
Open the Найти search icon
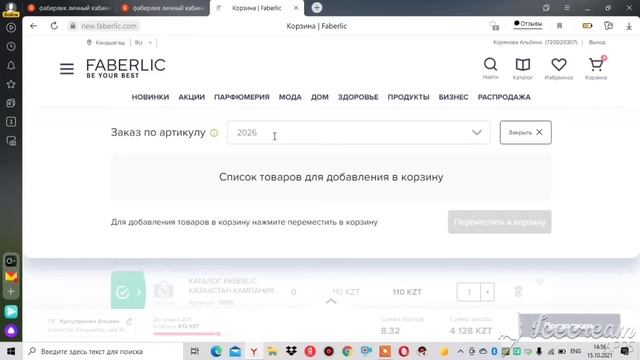[490, 68]
